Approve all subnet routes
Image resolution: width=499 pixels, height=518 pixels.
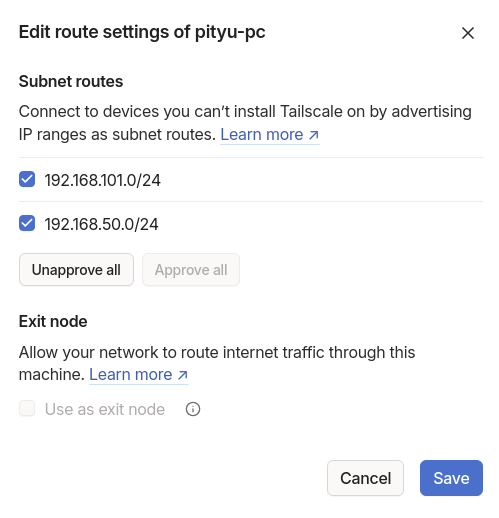[191, 270]
